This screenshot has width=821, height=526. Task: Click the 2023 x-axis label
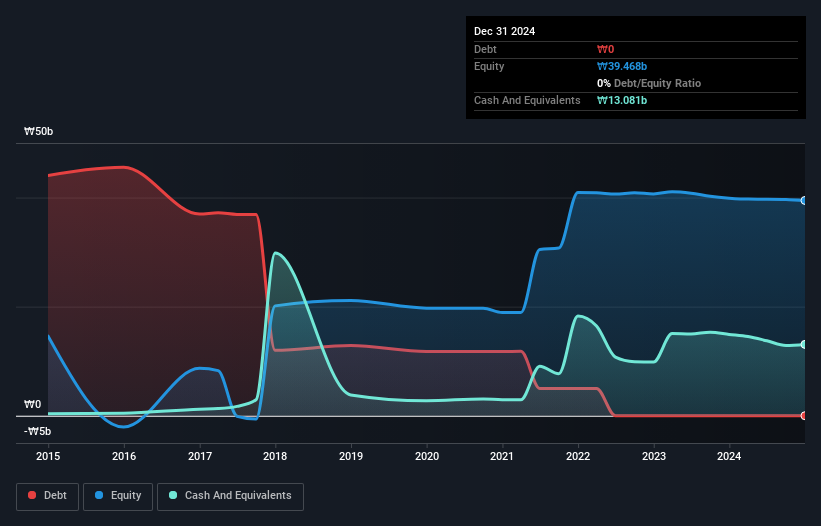point(654,456)
